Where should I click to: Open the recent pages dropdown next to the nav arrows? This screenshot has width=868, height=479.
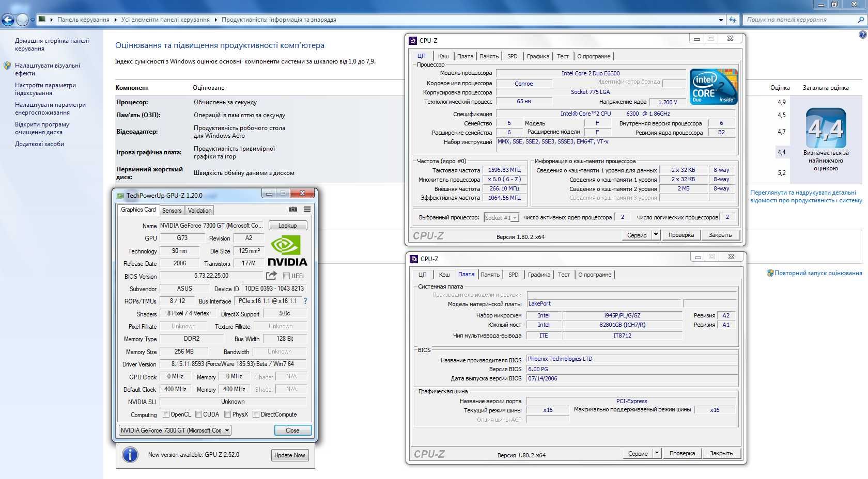[x=33, y=20]
